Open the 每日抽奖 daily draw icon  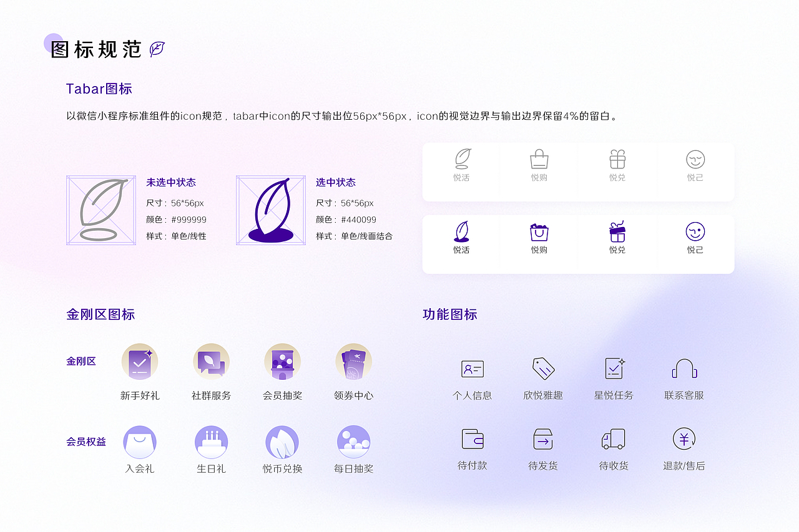click(354, 441)
